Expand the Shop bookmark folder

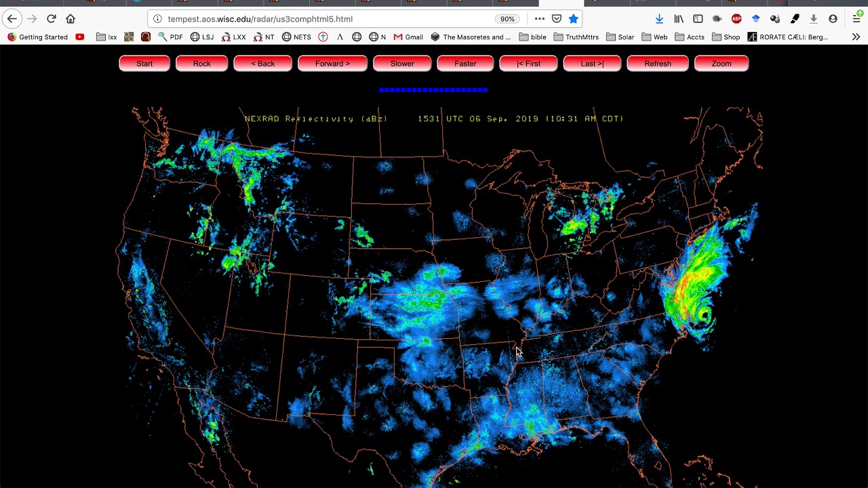point(726,37)
